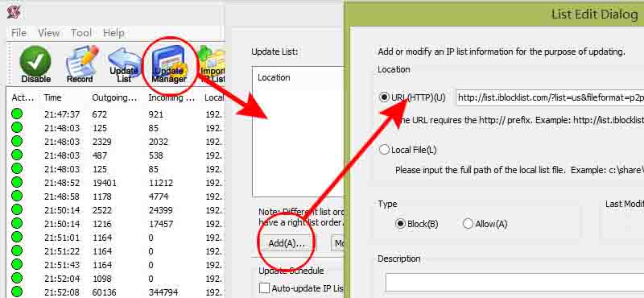Click the Import IP List toolbar icon

pos(212,64)
